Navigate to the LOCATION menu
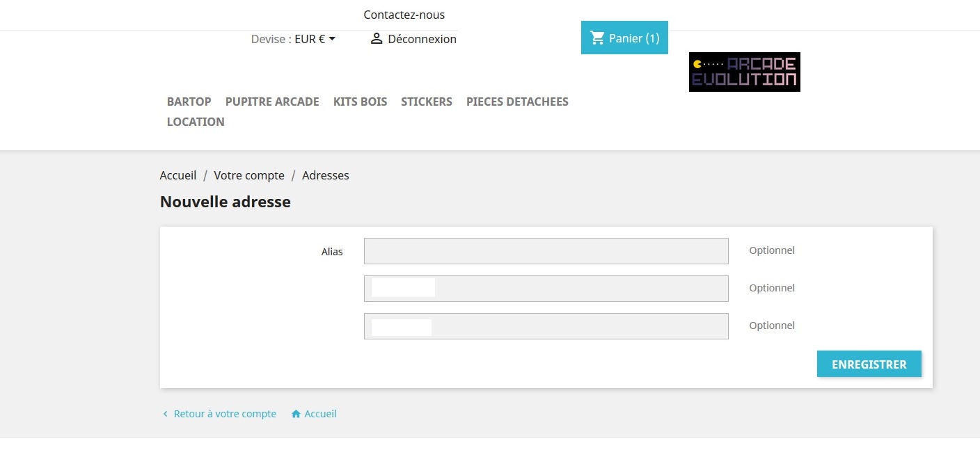The width and height of the screenshot is (980, 466). coord(196,122)
